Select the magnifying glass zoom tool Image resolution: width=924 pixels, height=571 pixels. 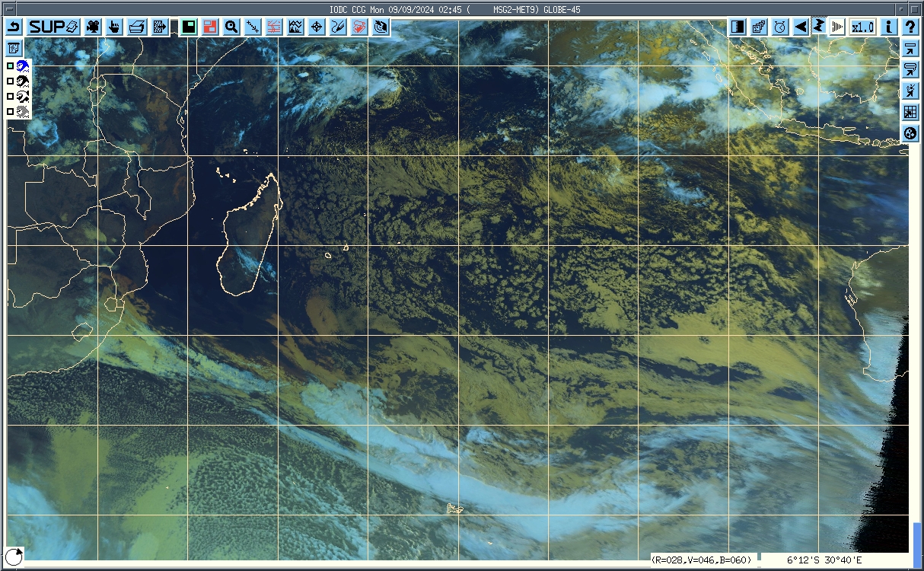point(231,27)
